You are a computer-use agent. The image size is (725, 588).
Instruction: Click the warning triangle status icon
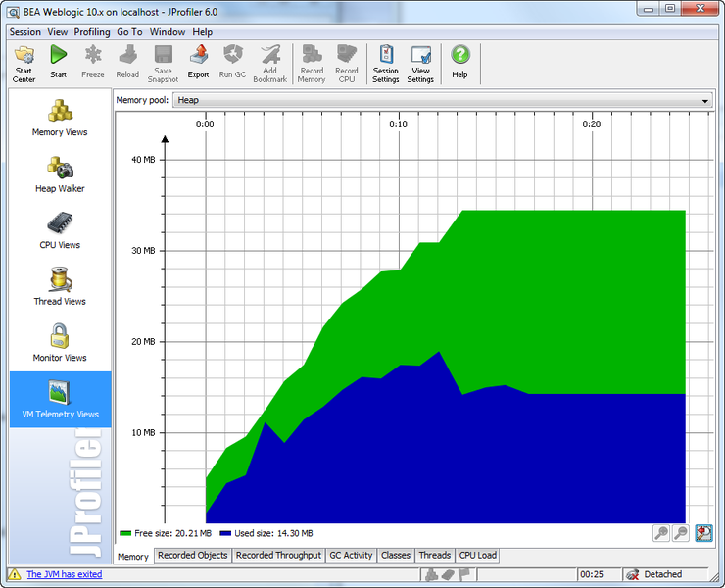click(15, 574)
